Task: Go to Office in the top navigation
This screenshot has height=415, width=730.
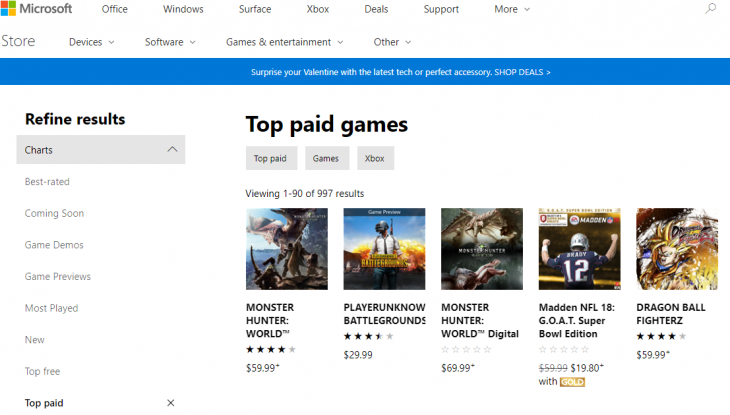Action: [115, 9]
